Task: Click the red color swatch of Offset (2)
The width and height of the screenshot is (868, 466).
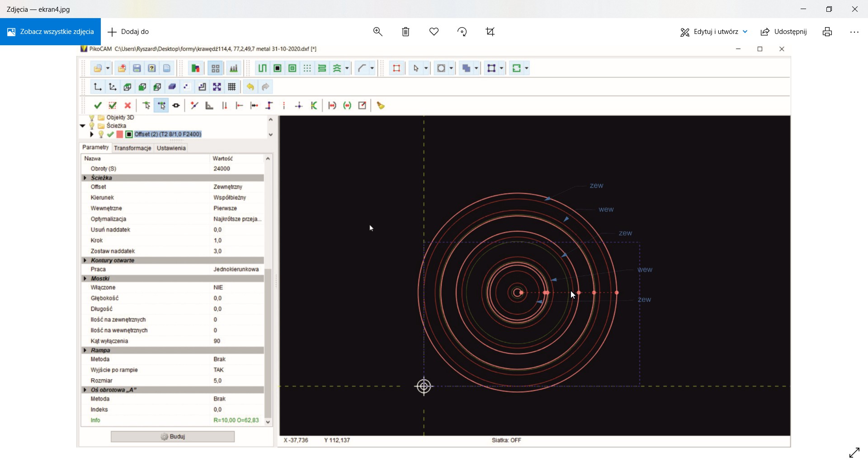Action: pyautogui.click(x=120, y=135)
